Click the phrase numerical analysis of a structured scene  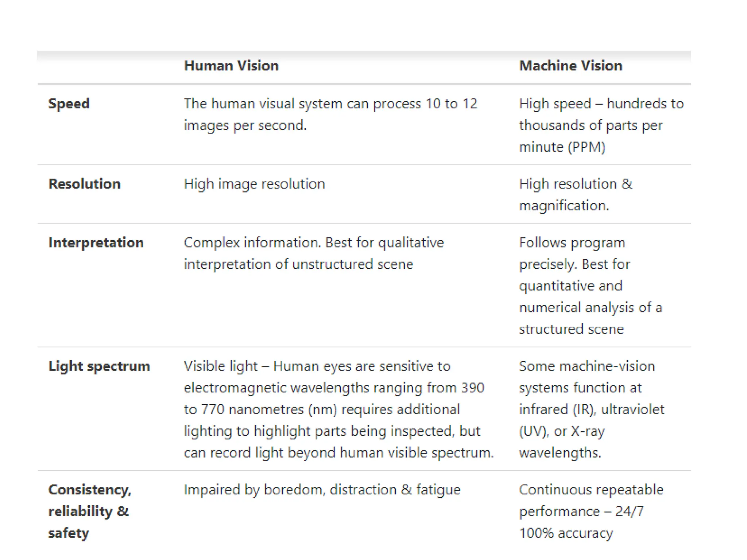pos(591,318)
